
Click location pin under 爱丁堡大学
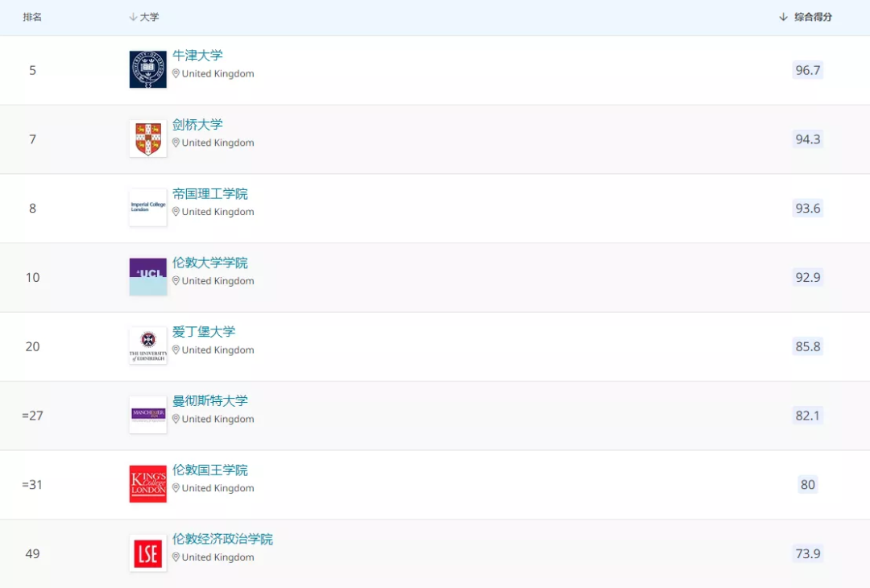tap(176, 350)
